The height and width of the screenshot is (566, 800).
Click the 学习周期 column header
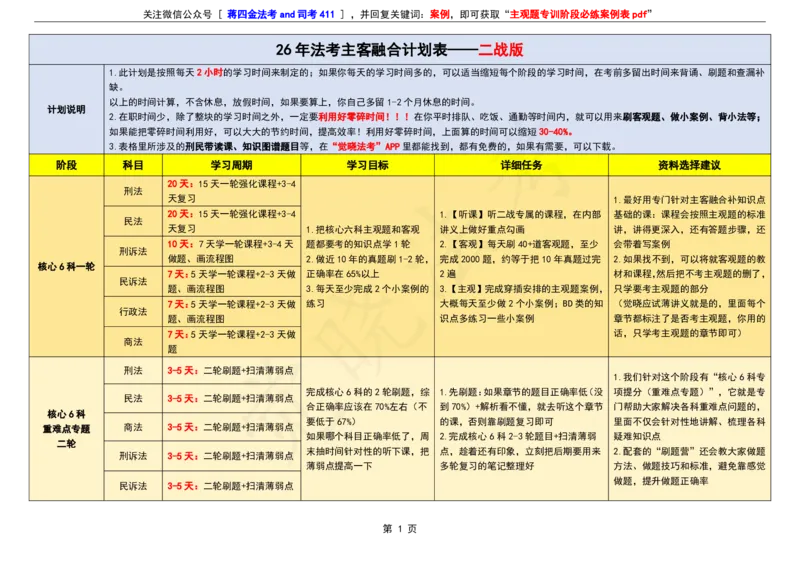[232, 165]
